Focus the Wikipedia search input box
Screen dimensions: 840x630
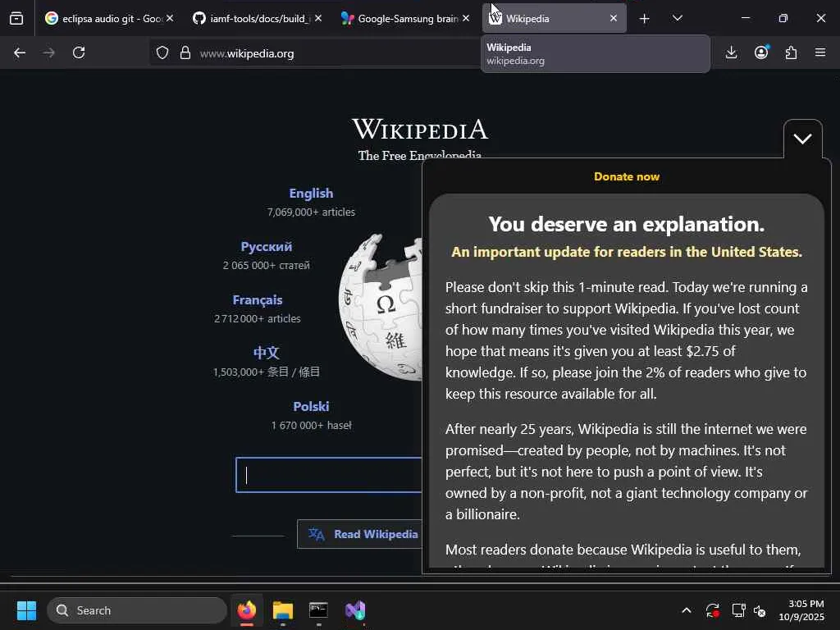point(328,475)
